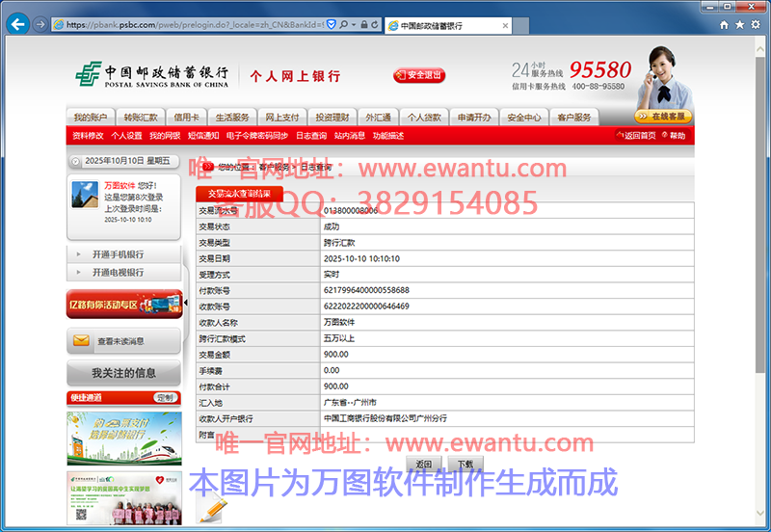Click 返回首页 return home link
The height and width of the screenshot is (532, 771).
[636, 135]
